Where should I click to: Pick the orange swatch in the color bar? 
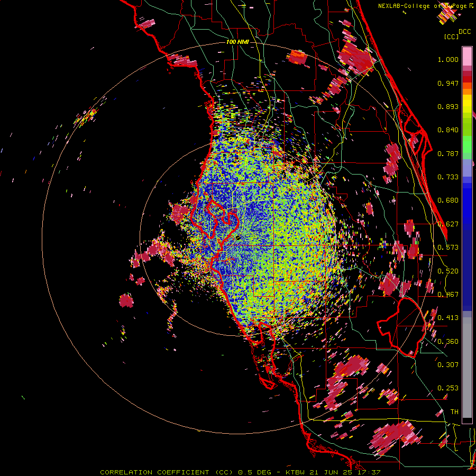click(x=467, y=91)
